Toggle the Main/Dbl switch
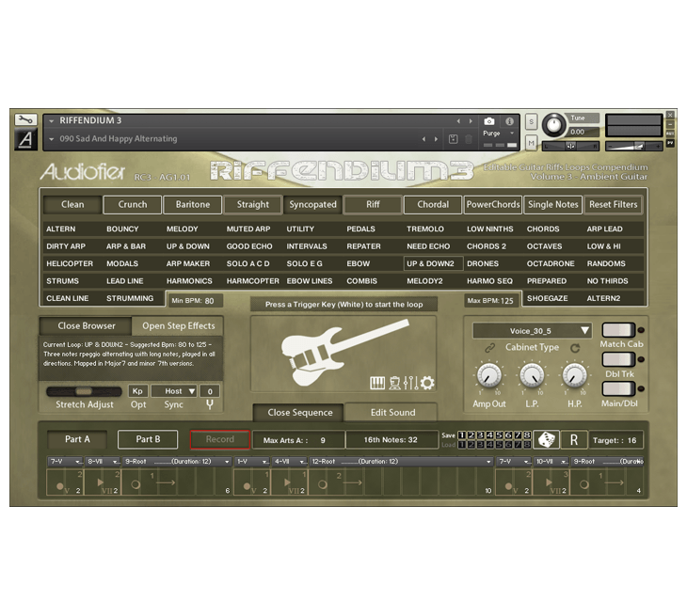687x616 pixels. pyautogui.click(x=618, y=388)
